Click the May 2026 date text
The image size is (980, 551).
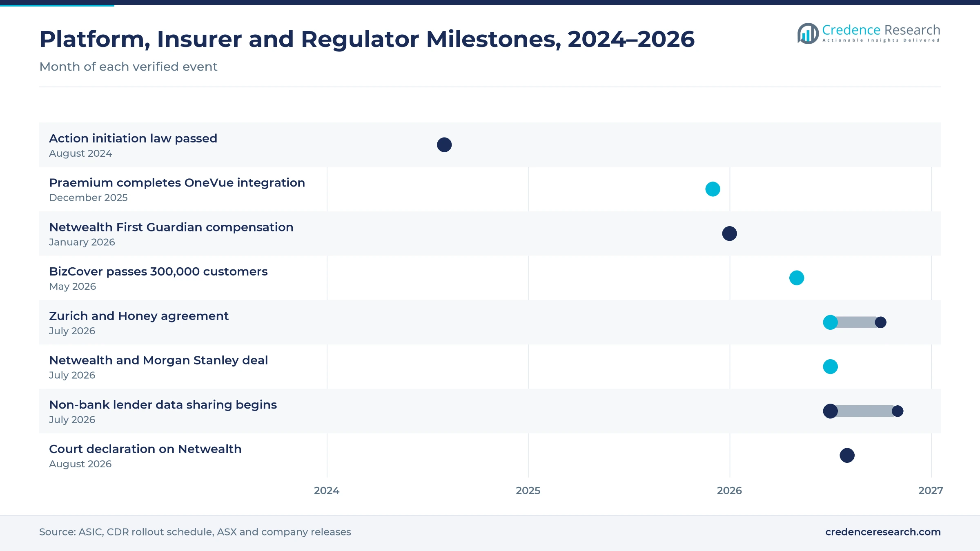(x=73, y=287)
